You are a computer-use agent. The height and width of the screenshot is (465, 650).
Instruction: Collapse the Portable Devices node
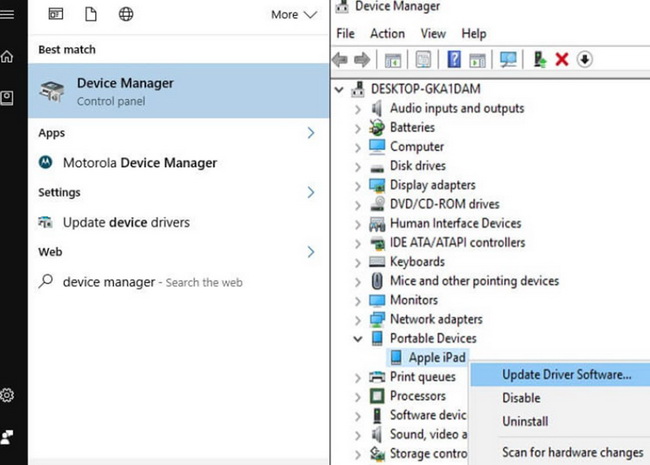coord(358,339)
